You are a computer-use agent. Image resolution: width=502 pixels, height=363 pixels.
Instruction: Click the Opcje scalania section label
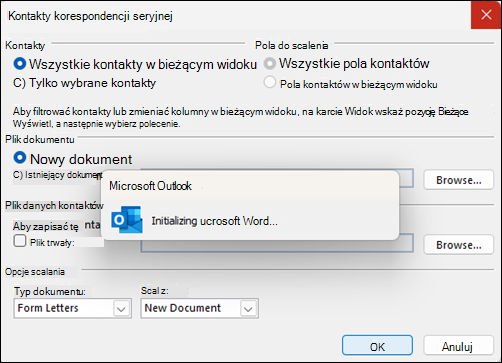35,272
